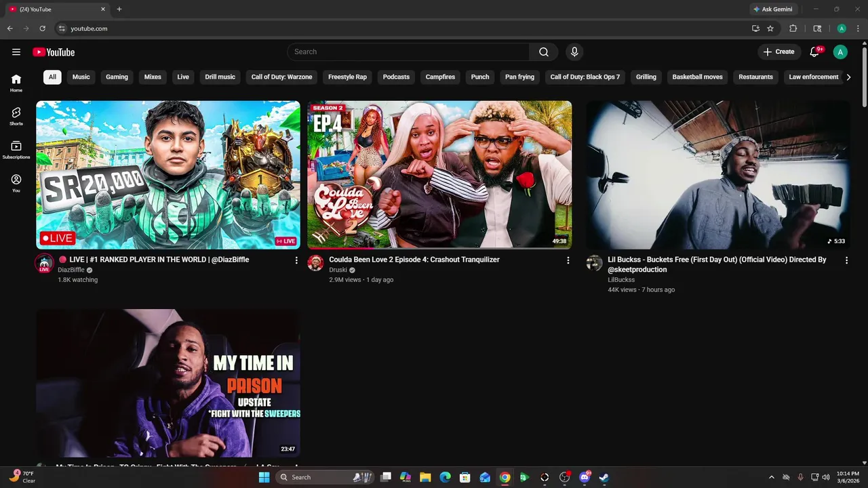
Task: Select the Pan frying chip
Action: 519,77
